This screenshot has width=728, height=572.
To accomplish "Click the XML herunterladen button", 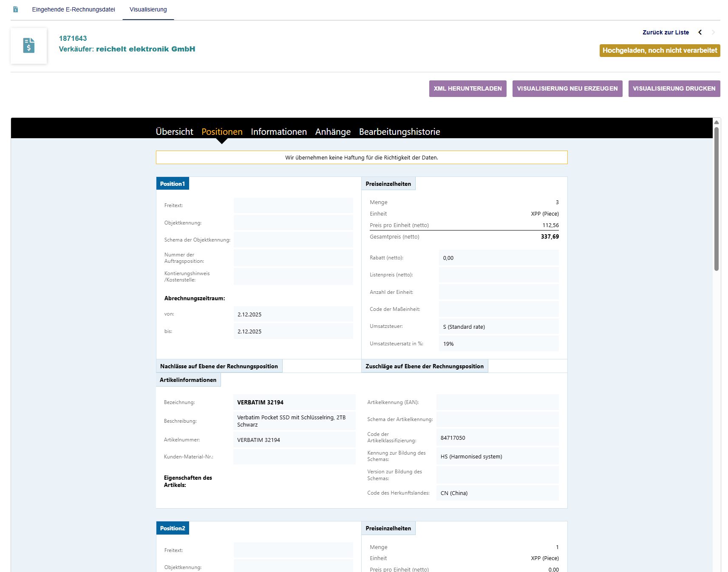I will pyautogui.click(x=467, y=88).
